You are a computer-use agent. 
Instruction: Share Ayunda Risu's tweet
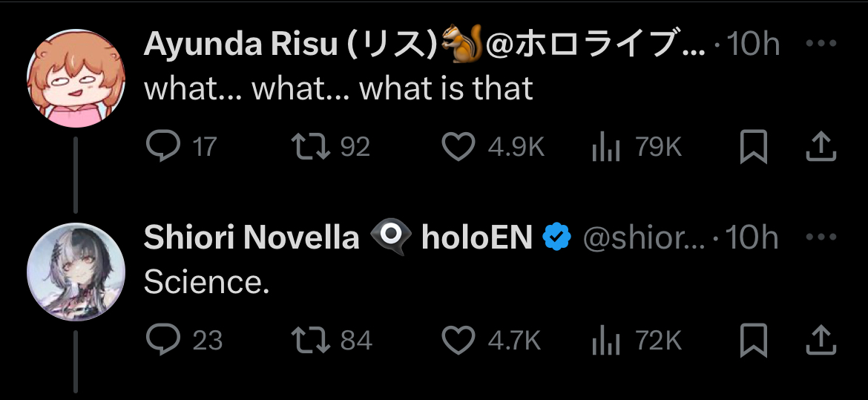(821, 147)
